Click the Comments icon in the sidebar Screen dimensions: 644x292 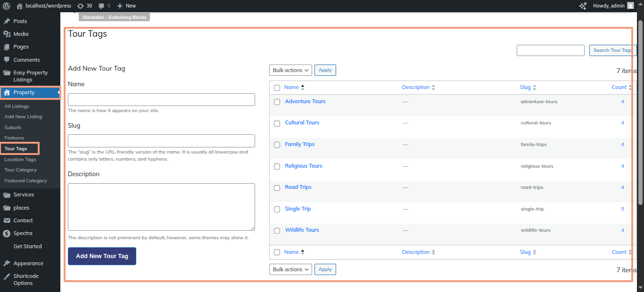pos(7,60)
